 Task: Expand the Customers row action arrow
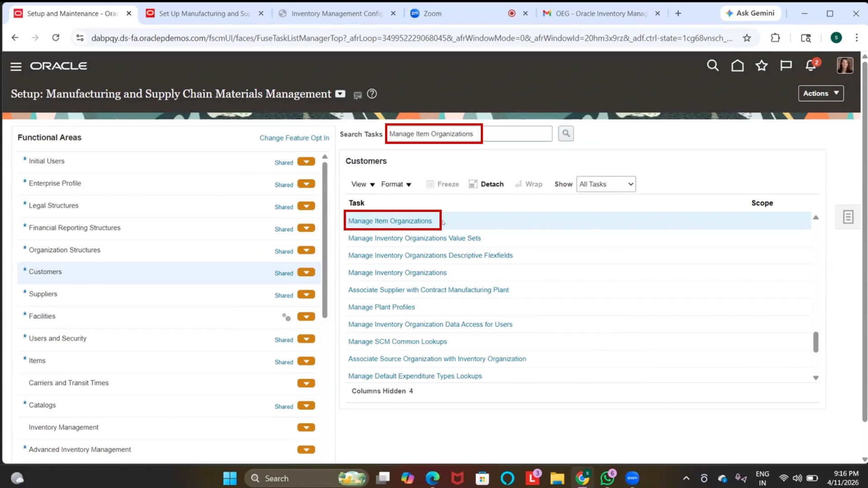[x=306, y=272]
